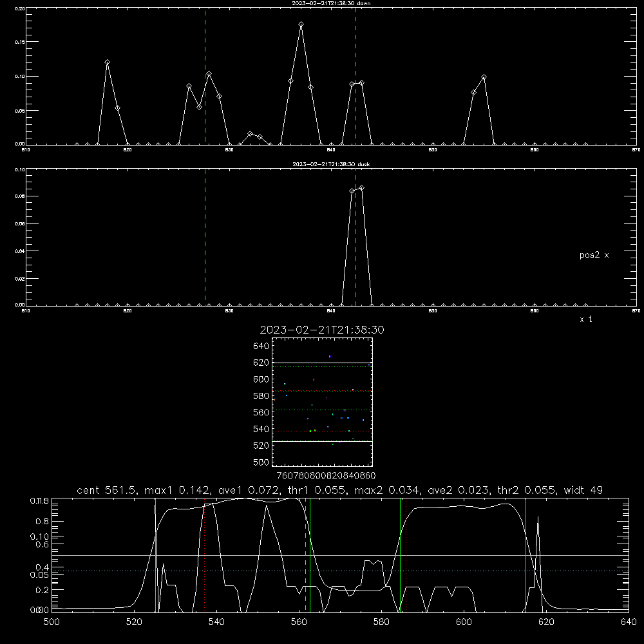Viewport: 644px width, 644px height.
Task: Click right green dashed line in dawn plot
Action: pyautogui.click(x=355, y=76)
